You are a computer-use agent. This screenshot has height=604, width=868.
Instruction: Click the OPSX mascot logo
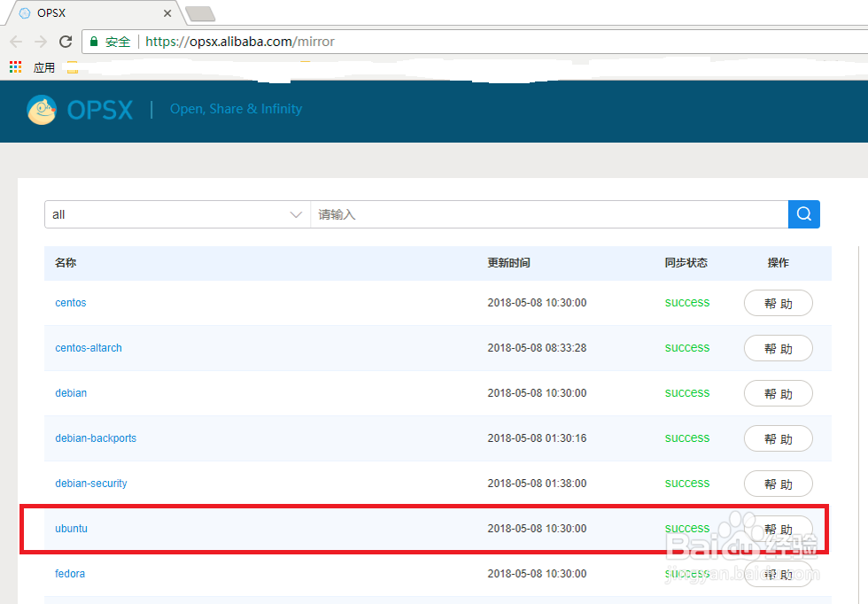coord(42,110)
